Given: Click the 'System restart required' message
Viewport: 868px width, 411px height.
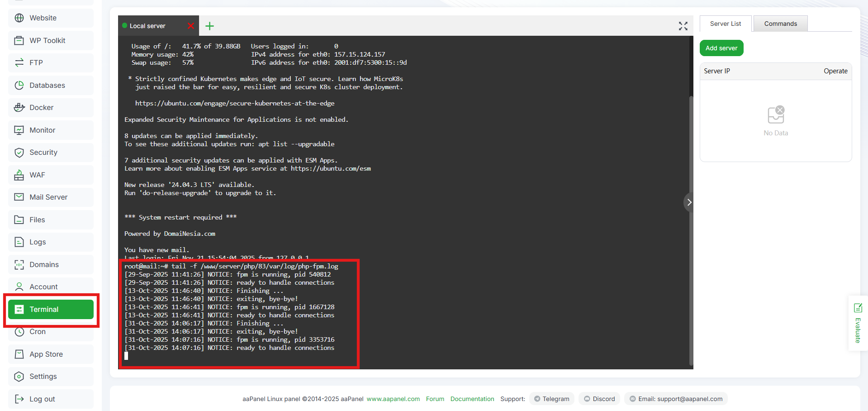Looking at the screenshot, I should (x=180, y=217).
